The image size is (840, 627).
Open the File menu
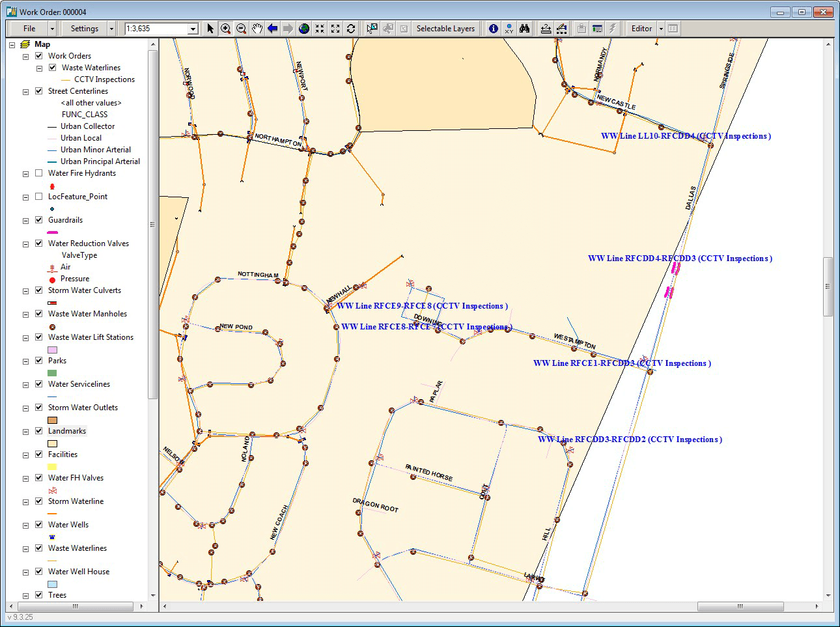(29, 29)
